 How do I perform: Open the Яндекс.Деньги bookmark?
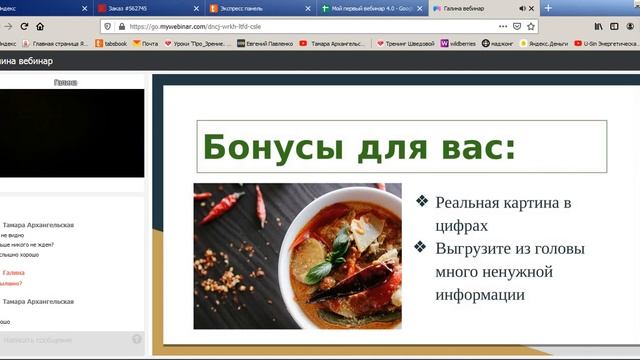[x=544, y=44]
